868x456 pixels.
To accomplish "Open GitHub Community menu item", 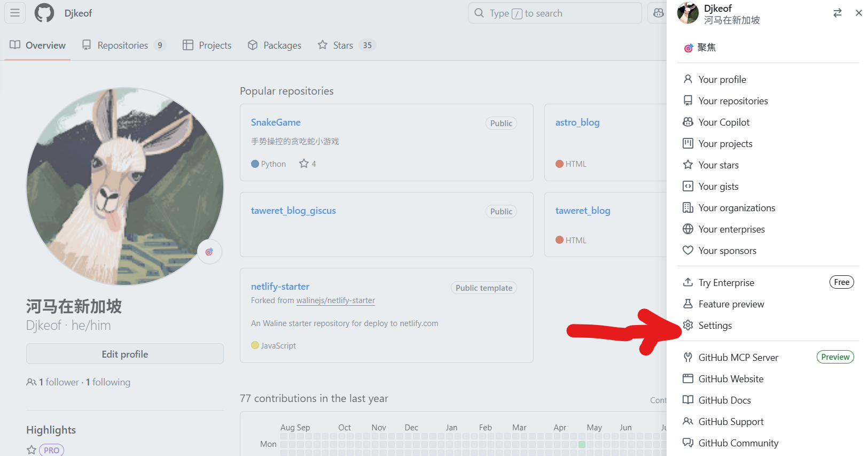I will tap(768, 443).
